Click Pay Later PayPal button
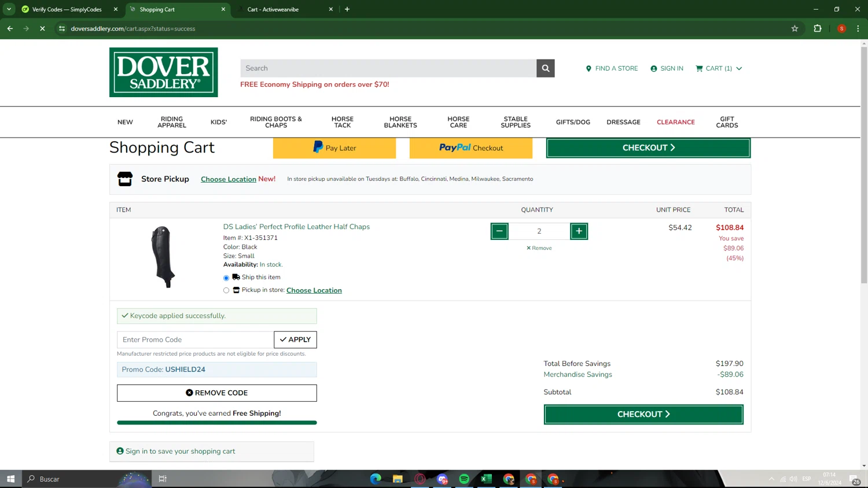Viewport: 868px width, 488px height. click(x=334, y=148)
